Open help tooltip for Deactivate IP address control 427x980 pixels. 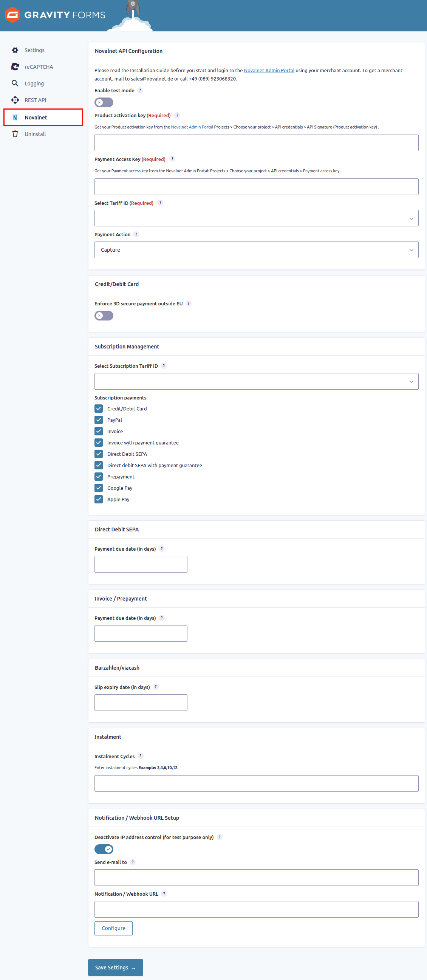[x=220, y=837]
